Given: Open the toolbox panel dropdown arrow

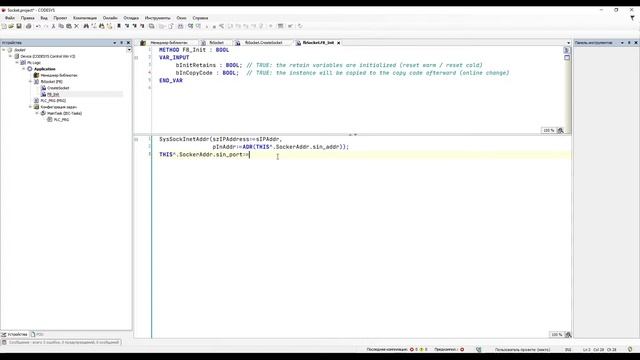Looking at the screenshot, I should pyautogui.click(x=622, y=43).
